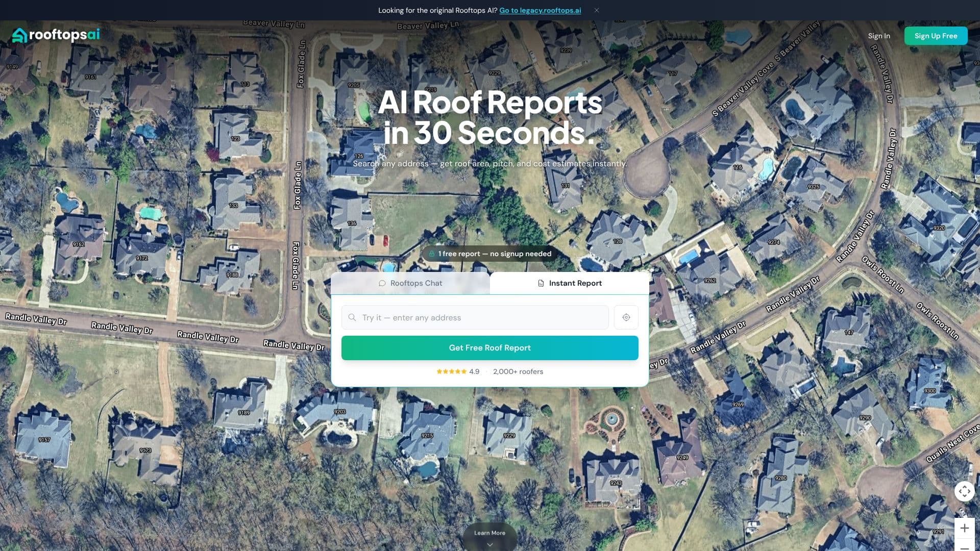Click house number 9280 on map

click(x=781, y=478)
